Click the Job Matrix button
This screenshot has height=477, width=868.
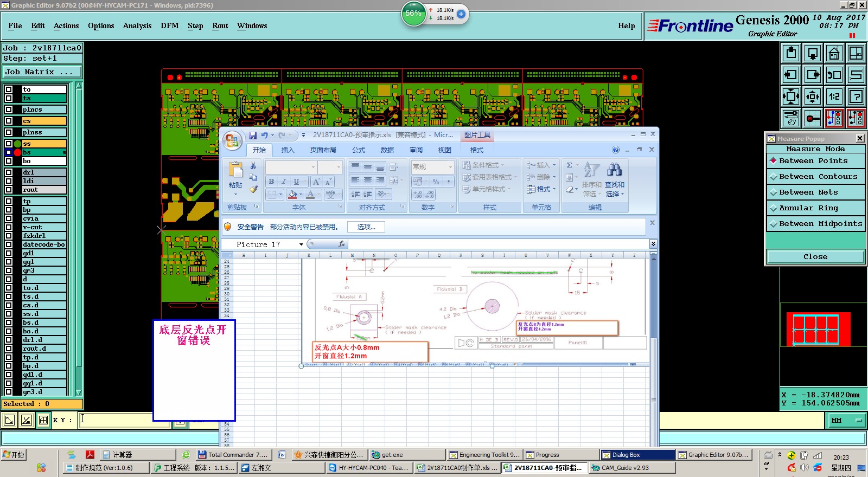[x=42, y=72]
